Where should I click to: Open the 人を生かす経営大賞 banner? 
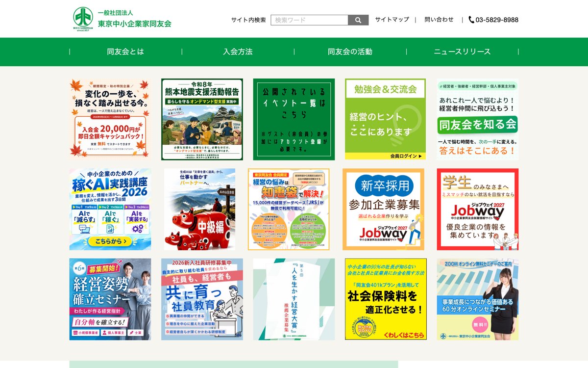pos(294,299)
